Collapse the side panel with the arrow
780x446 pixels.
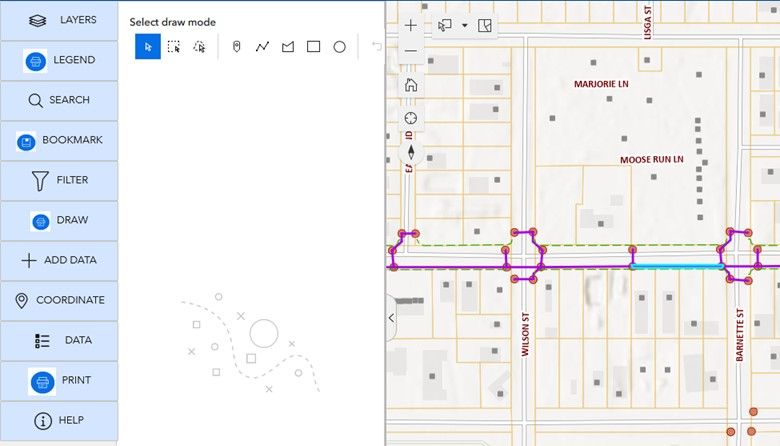tap(391, 318)
